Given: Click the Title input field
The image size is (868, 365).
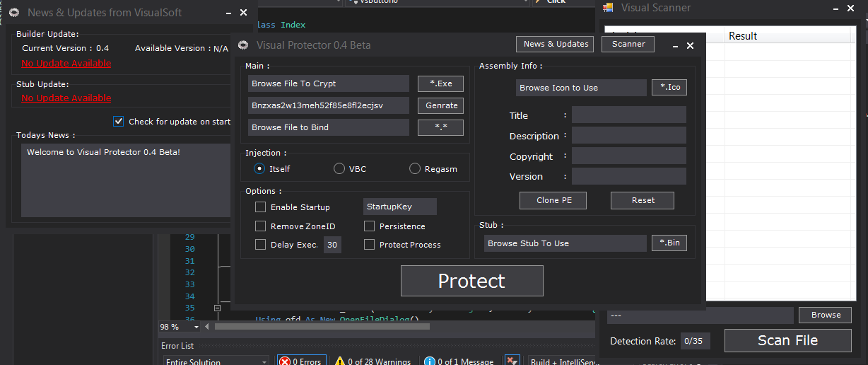Looking at the screenshot, I should coord(629,115).
